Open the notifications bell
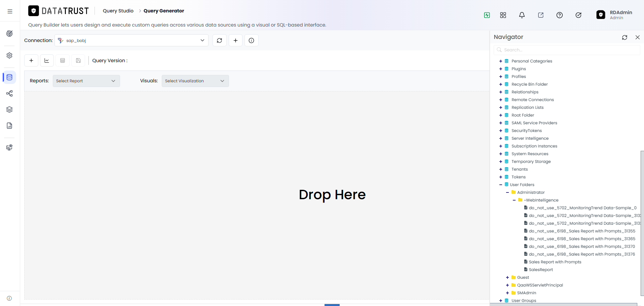The height and width of the screenshot is (306, 644). click(x=522, y=15)
